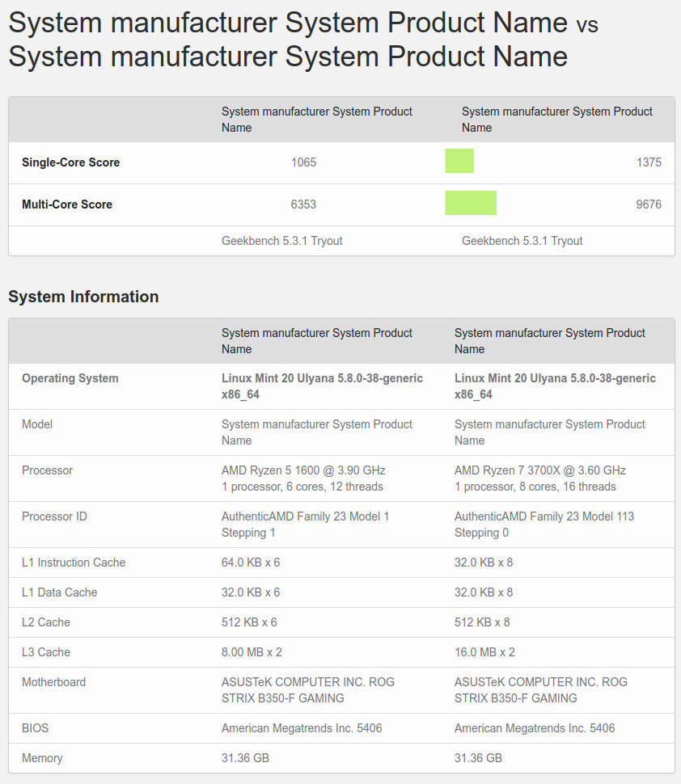Click the L3 Cache value 16.0 MB x 2
681x784 pixels.
(484, 652)
